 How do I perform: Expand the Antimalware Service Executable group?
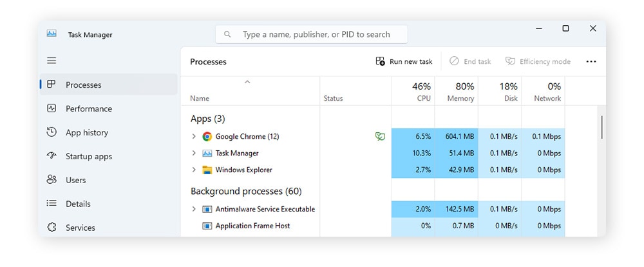(194, 209)
